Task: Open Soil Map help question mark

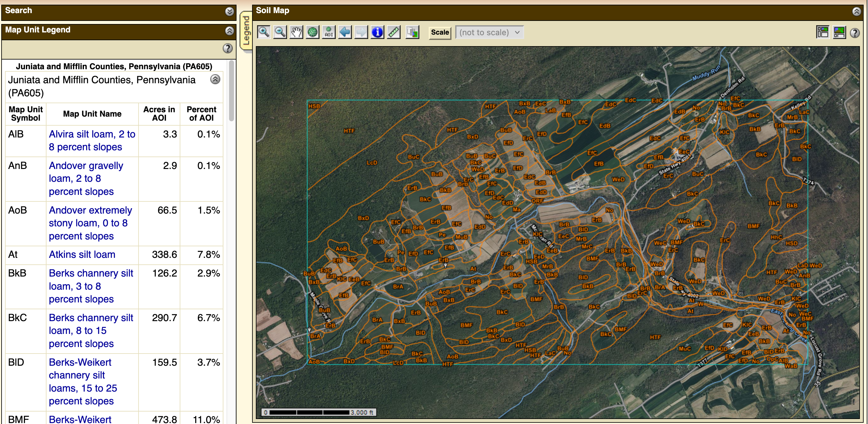Action: click(x=855, y=33)
